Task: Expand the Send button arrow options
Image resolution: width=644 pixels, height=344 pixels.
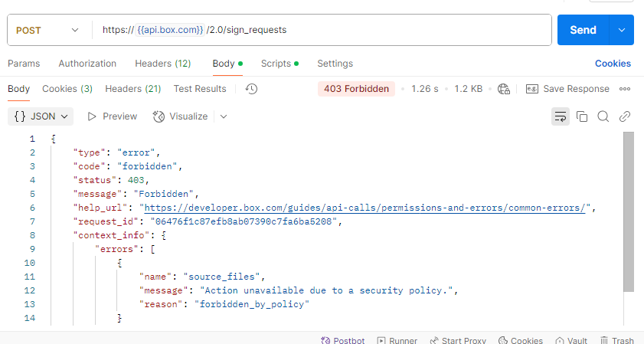Action: click(622, 30)
